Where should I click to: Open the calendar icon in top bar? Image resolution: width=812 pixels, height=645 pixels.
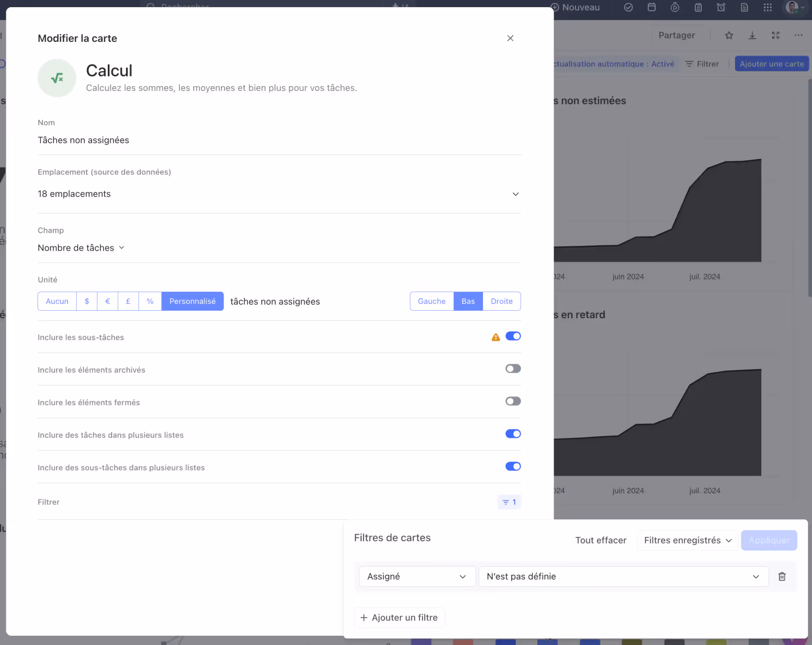click(x=651, y=8)
